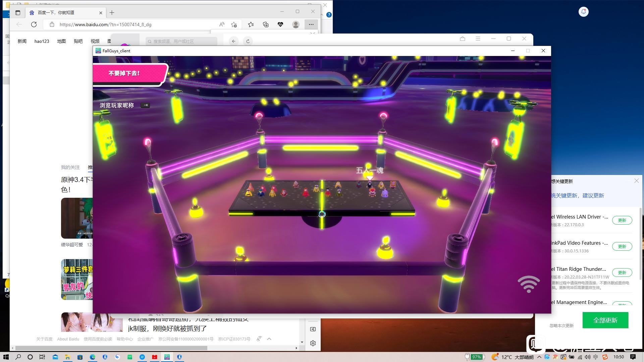Screen dimensions: 644x362
Task: Click the 12°C 大部晴朗 weather widget
Action: coord(513,357)
